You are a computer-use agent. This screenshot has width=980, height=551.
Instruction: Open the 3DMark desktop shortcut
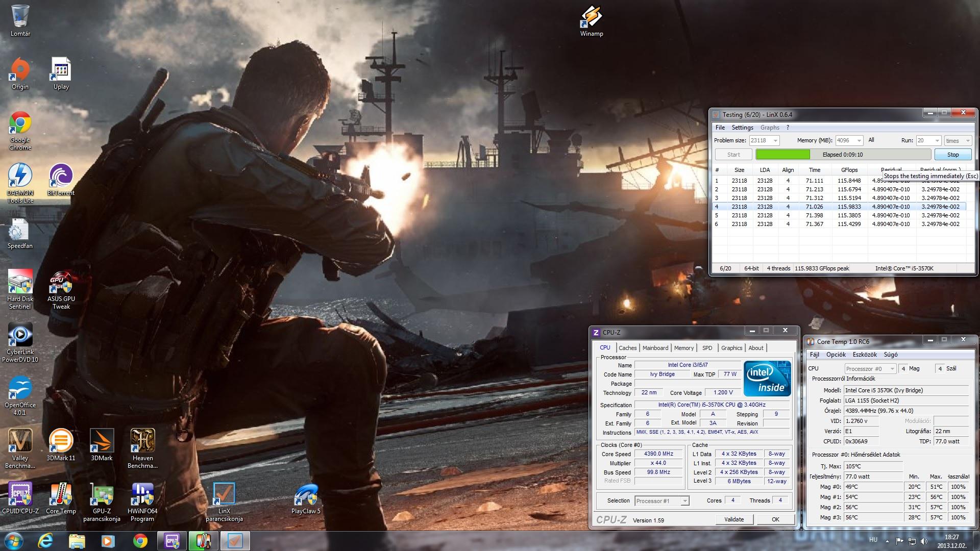102,445
